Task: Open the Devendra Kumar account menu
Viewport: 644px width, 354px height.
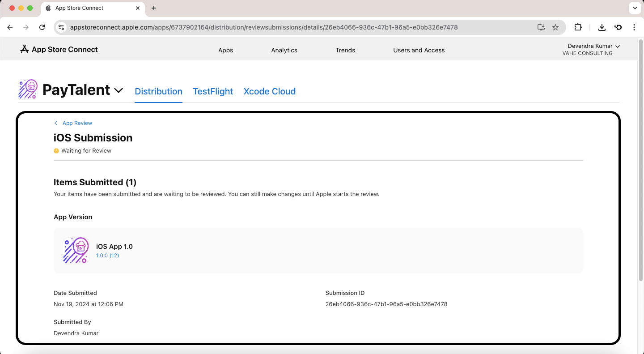Action: coord(593,46)
